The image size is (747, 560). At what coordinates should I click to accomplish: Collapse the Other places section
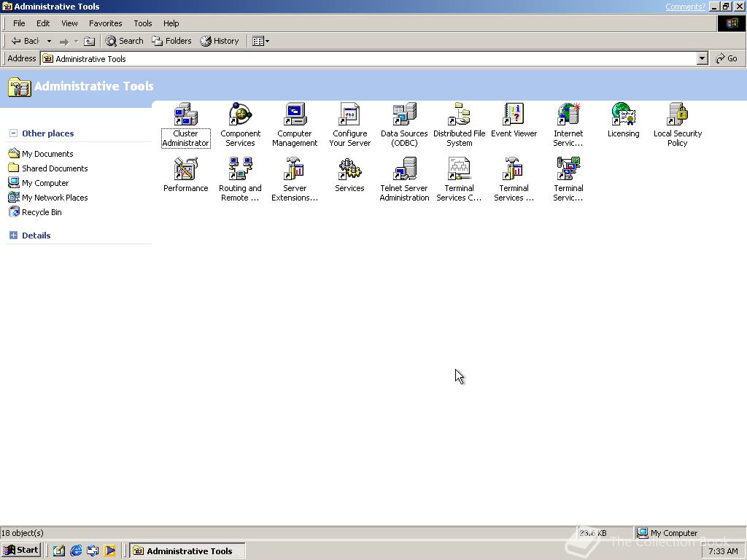click(x=13, y=133)
